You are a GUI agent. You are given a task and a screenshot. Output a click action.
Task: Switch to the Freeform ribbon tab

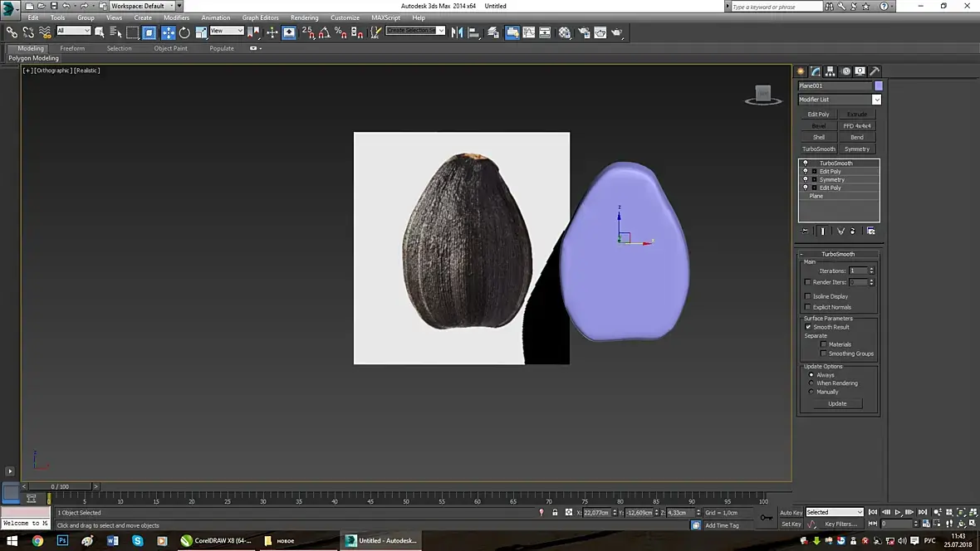click(x=72, y=48)
